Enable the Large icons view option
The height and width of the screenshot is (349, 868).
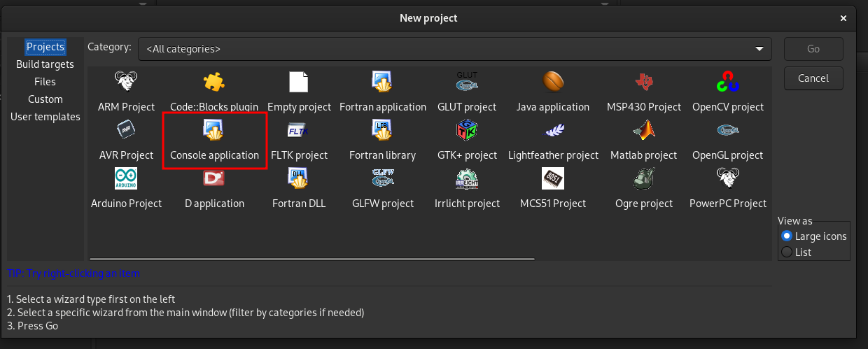tap(787, 236)
